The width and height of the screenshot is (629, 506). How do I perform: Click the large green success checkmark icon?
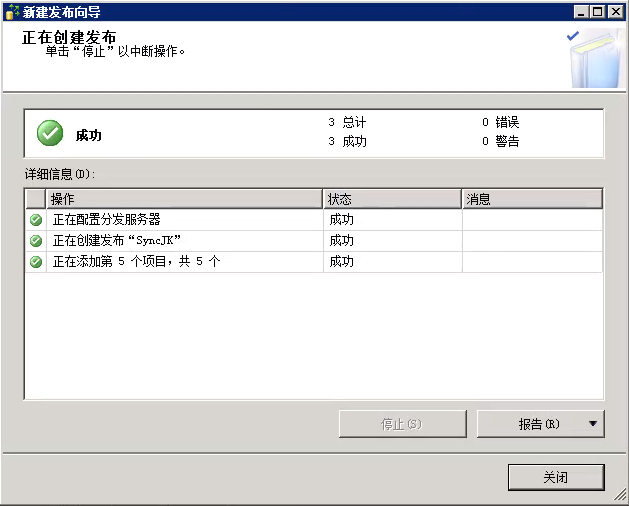click(x=50, y=133)
